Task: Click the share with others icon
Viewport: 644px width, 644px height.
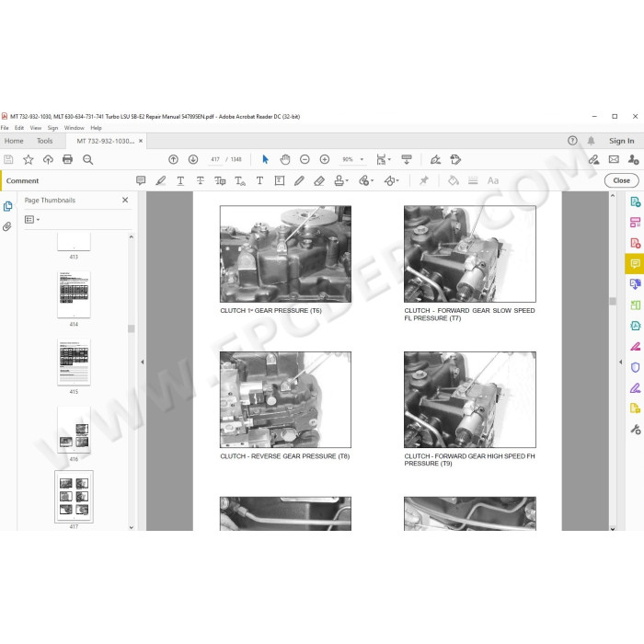Action: tap(633, 159)
